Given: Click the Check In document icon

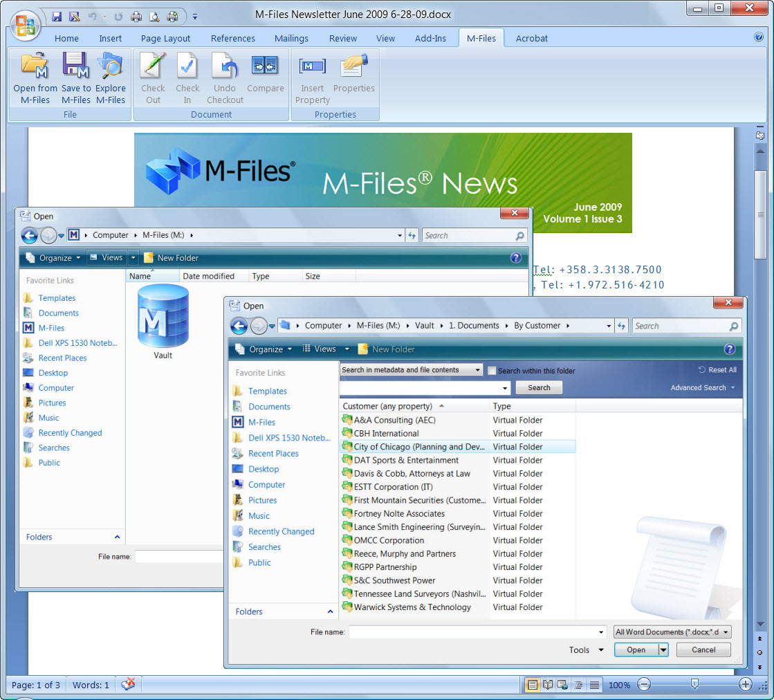Looking at the screenshot, I should 187,66.
